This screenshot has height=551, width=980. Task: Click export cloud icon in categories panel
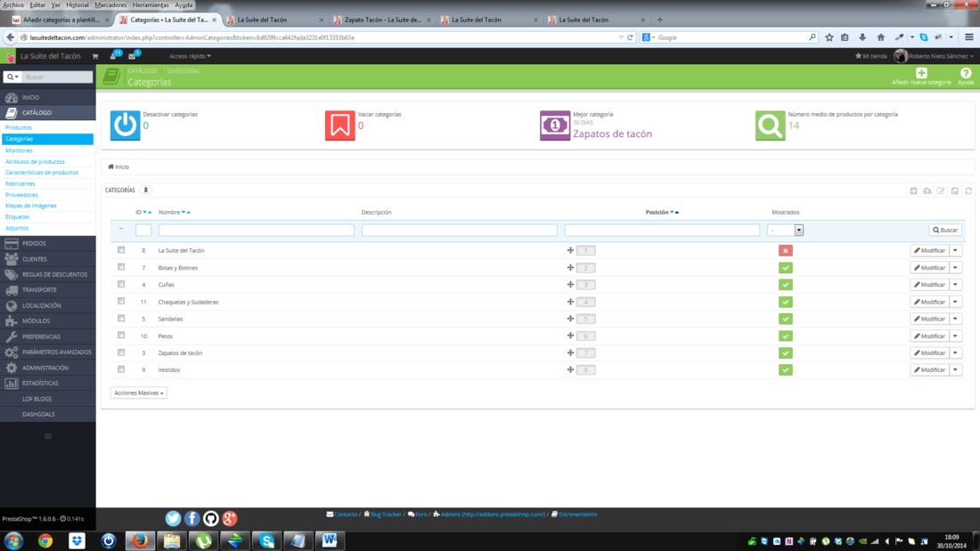[x=927, y=190]
